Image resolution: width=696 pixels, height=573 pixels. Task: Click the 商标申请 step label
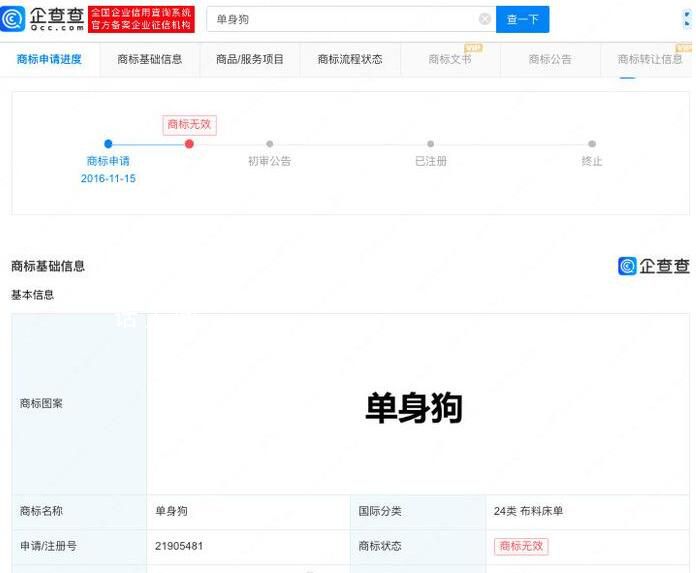(108, 161)
